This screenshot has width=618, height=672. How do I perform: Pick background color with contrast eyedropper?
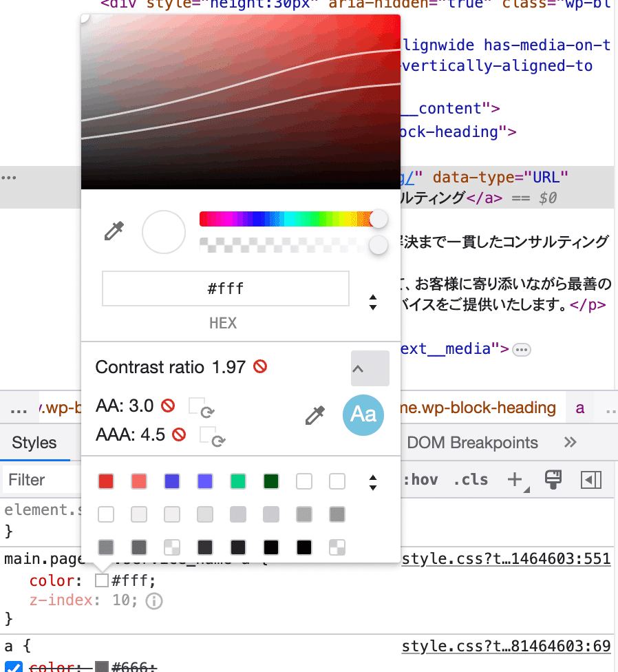(x=315, y=415)
